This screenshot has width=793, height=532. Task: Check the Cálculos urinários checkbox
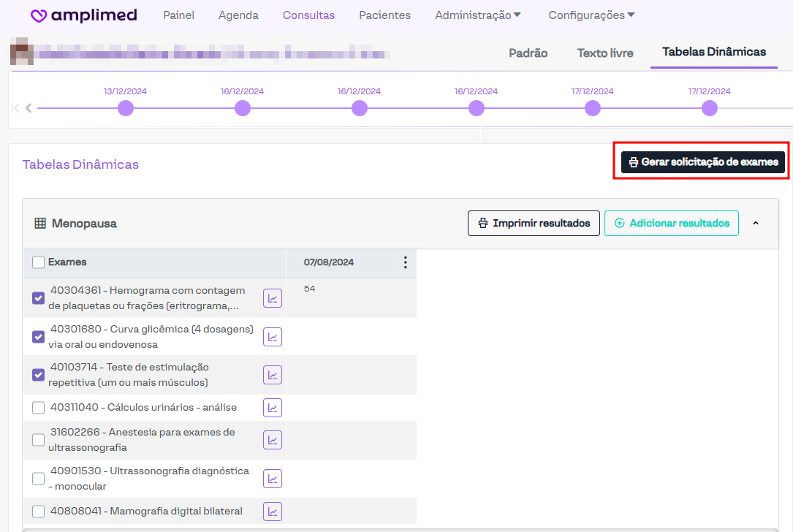coord(39,408)
